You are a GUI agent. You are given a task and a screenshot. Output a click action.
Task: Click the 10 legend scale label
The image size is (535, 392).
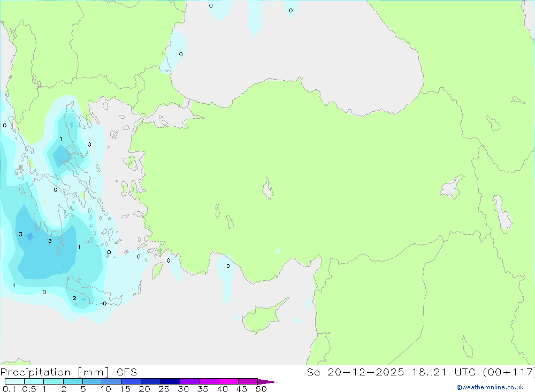106,389
